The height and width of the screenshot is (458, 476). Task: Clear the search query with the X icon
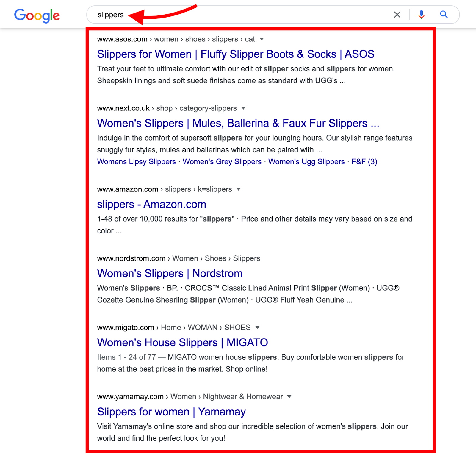(x=397, y=15)
